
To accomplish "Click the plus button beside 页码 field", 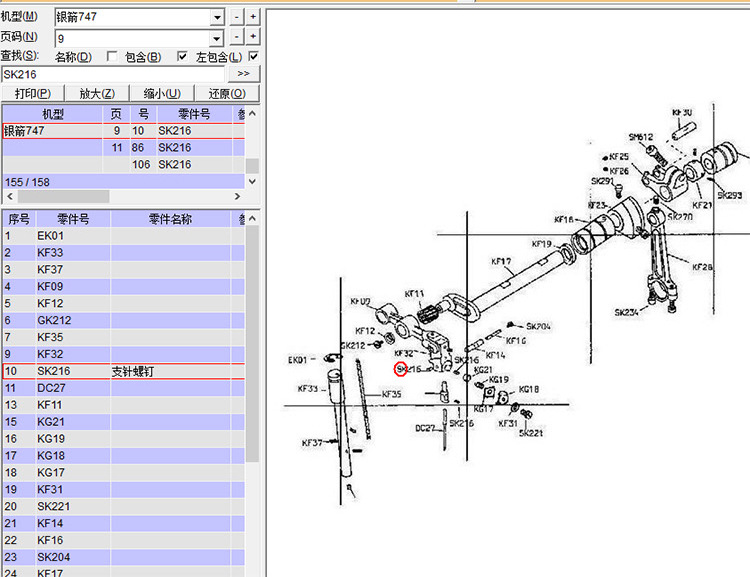I will [253, 37].
